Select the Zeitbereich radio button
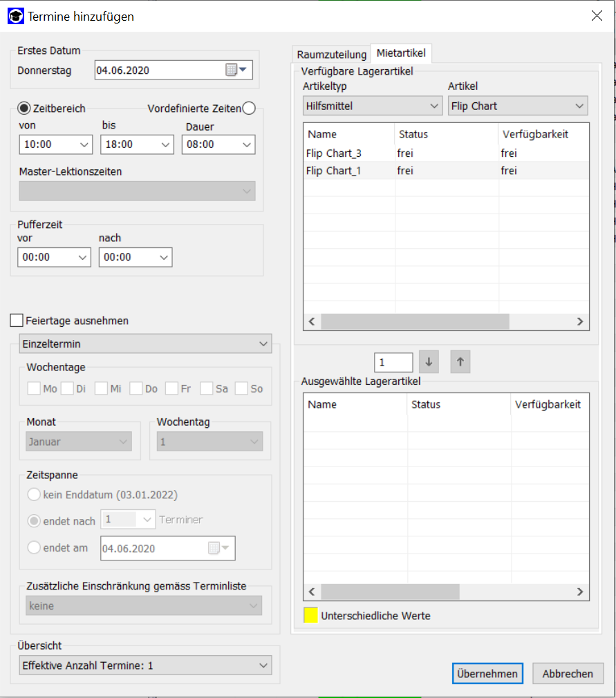 pos(24,108)
